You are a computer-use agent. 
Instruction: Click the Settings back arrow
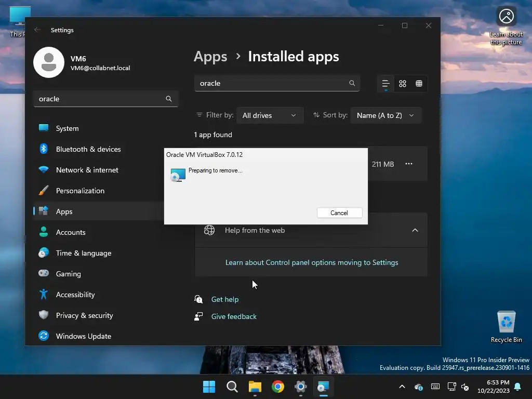pyautogui.click(x=37, y=30)
